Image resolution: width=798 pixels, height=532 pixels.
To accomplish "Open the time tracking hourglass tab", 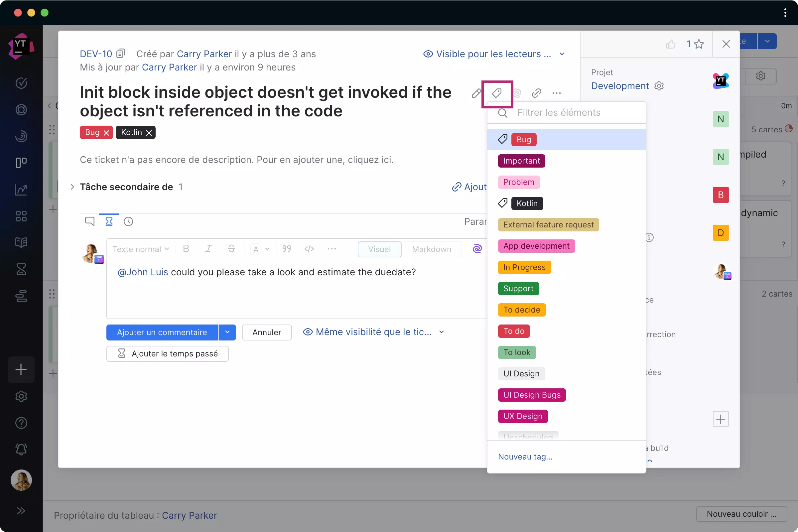I will pyautogui.click(x=109, y=221).
